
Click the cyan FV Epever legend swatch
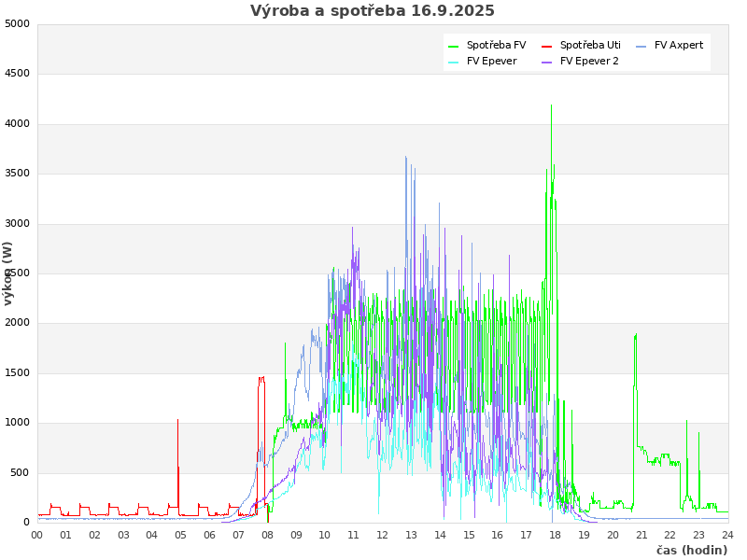tap(454, 62)
